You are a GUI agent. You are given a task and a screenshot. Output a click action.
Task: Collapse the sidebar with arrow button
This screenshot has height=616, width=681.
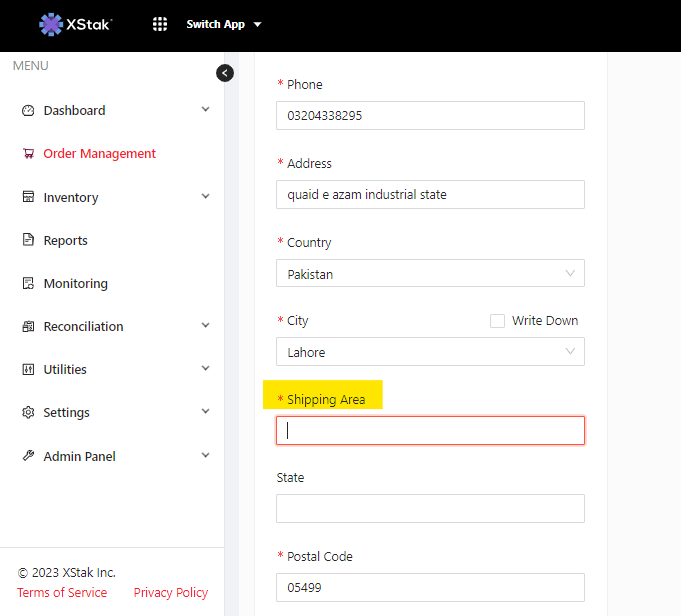click(225, 73)
